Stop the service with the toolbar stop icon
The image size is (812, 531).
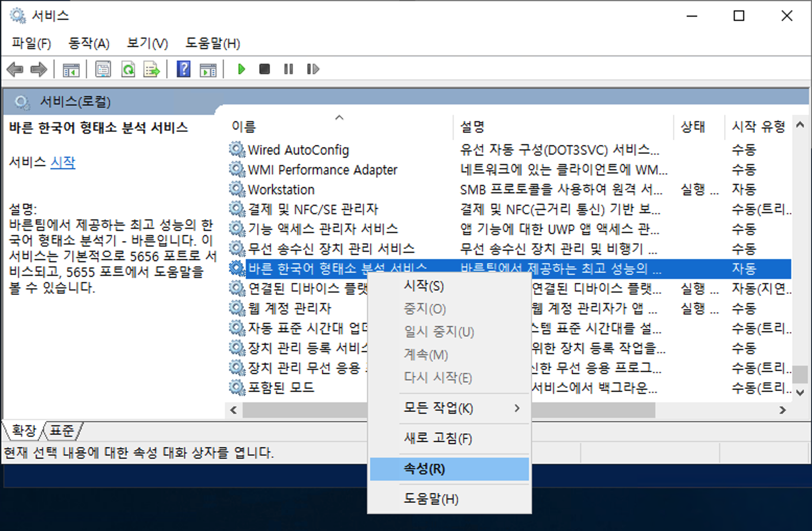pos(264,69)
